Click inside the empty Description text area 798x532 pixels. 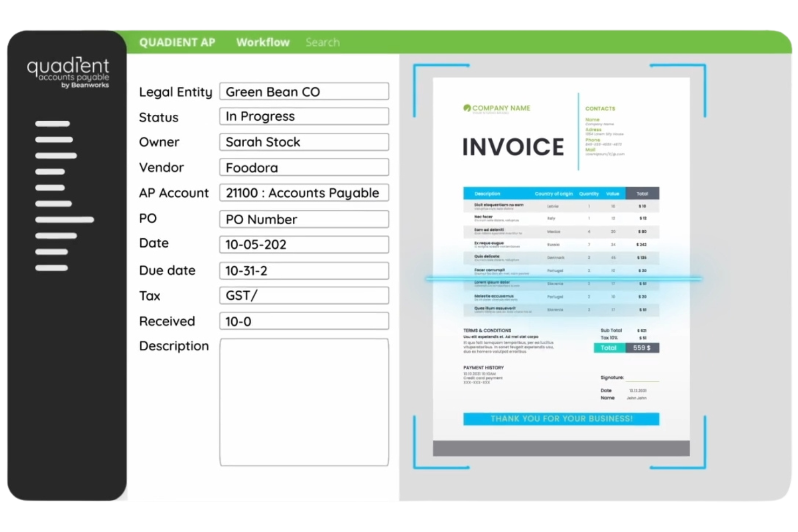click(x=304, y=402)
